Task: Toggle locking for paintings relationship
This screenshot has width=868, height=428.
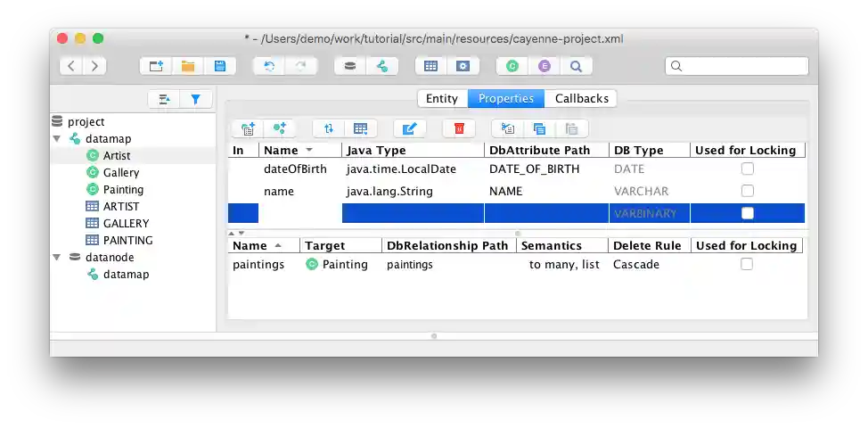Action: coord(747,264)
